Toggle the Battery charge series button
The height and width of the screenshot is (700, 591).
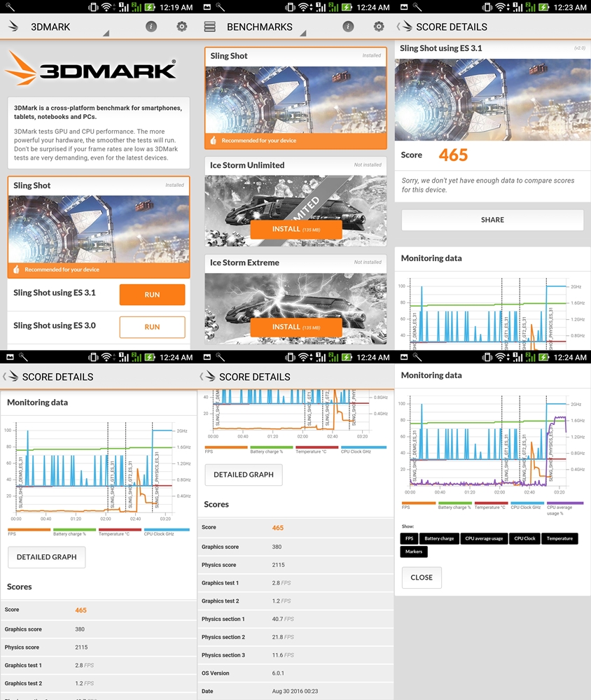pos(439,538)
